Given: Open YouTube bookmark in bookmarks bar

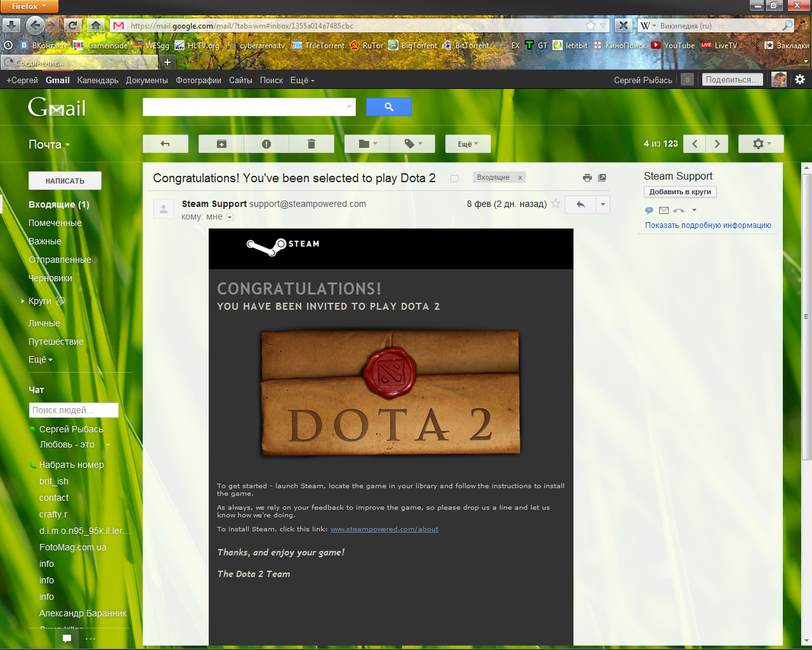Looking at the screenshot, I should (673, 45).
